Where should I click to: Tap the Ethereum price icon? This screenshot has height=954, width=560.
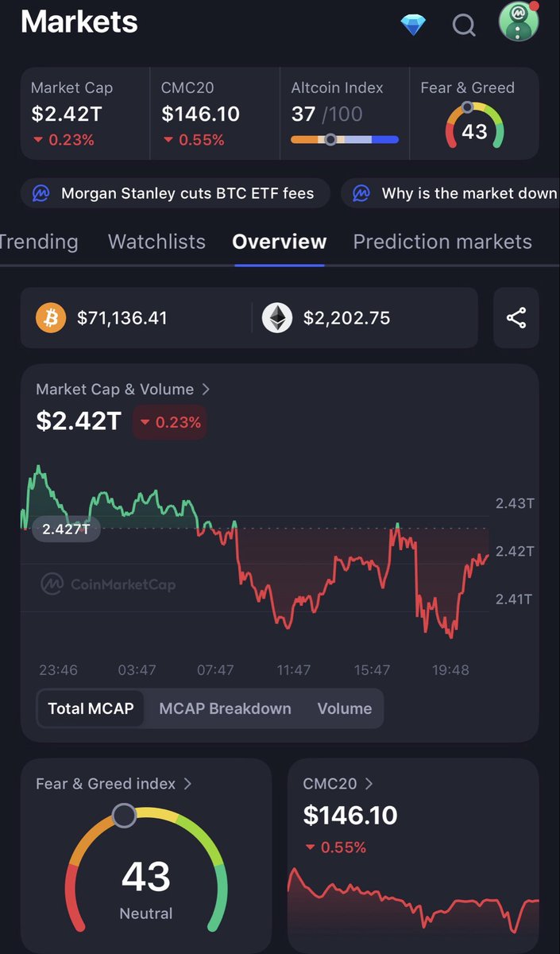tap(277, 318)
